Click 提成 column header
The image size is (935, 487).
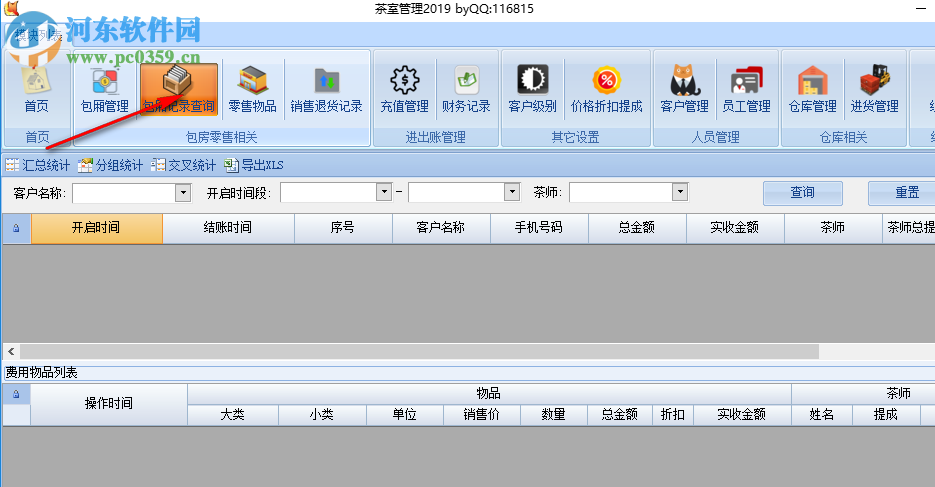point(886,415)
